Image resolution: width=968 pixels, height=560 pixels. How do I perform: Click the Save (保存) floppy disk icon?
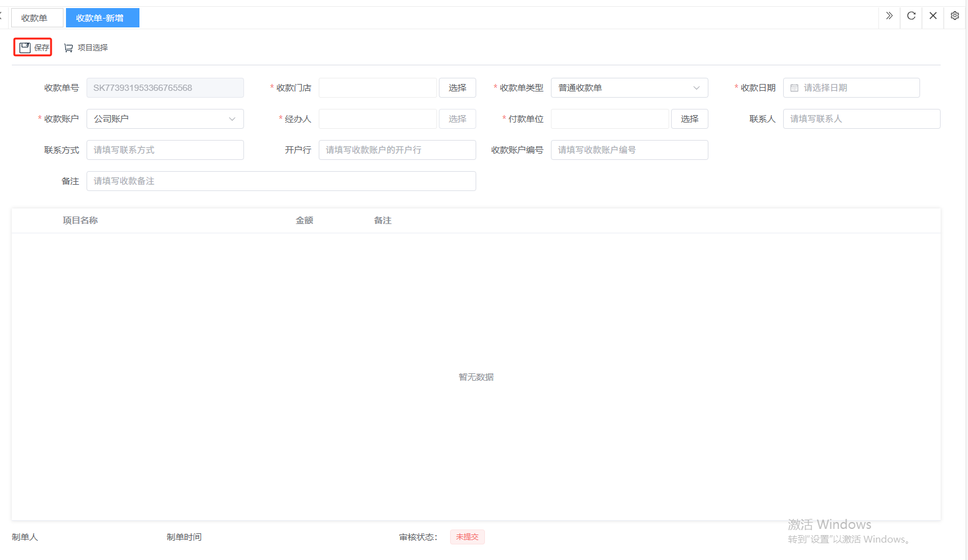coord(25,47)
